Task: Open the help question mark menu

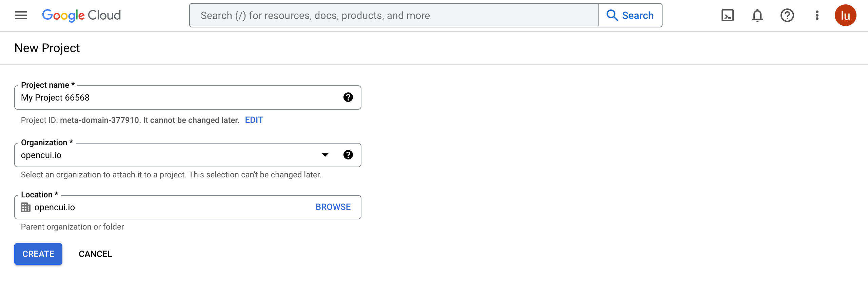Action: 787,15
